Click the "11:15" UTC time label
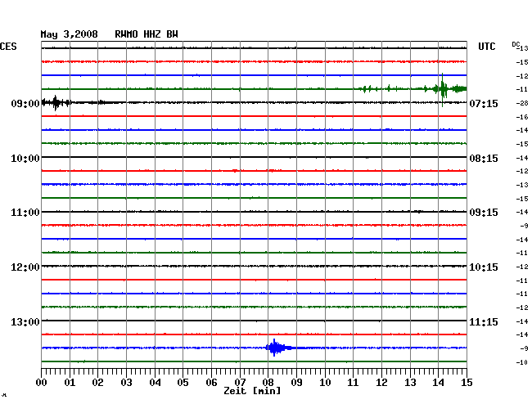Image resolution: width=532 pixels, height=404 pixels. 484,321
